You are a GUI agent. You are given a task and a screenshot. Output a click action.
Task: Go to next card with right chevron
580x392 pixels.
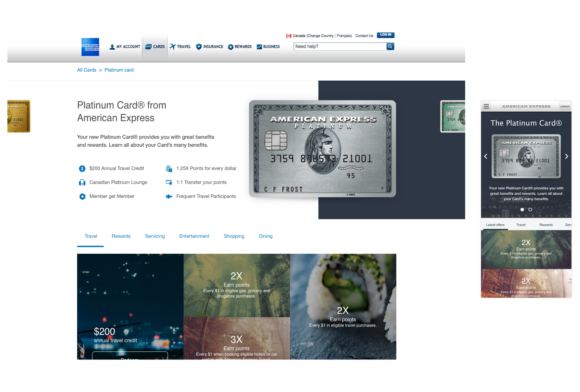[x=566, y=156]
